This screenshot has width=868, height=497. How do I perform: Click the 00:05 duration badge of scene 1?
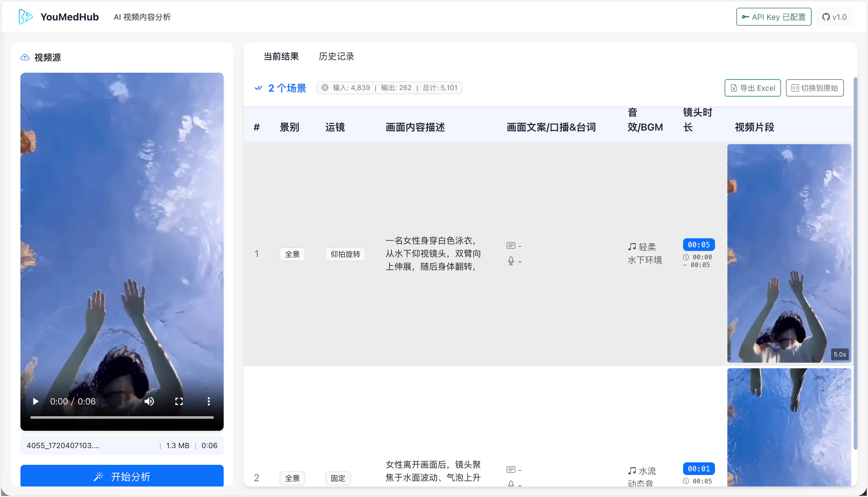[x=699, y=244]
